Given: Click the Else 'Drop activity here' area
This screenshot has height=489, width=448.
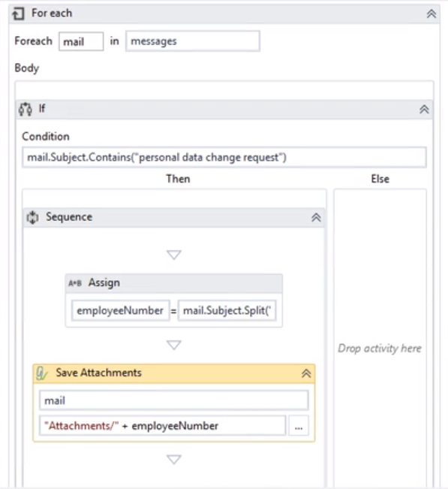Looking at the screenshot, I should 380,349.
